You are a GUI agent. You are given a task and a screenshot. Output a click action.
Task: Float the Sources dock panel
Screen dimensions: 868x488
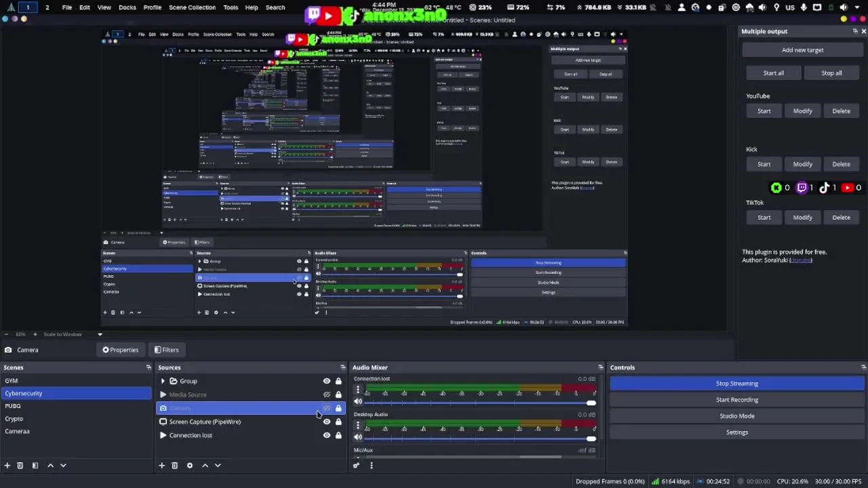click(342, 367)
